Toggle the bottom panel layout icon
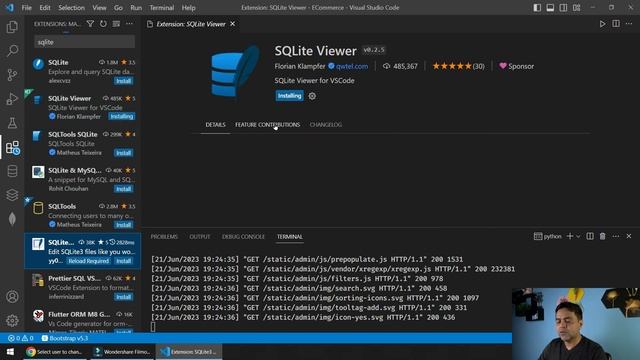640x360 pixels. [550, 8]
